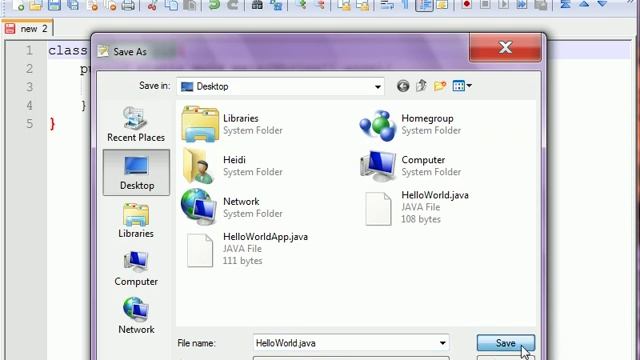Click the Run Macro Multiple Times icon
This screenshot has height=360, width=640.
click(x=522, y=4)
